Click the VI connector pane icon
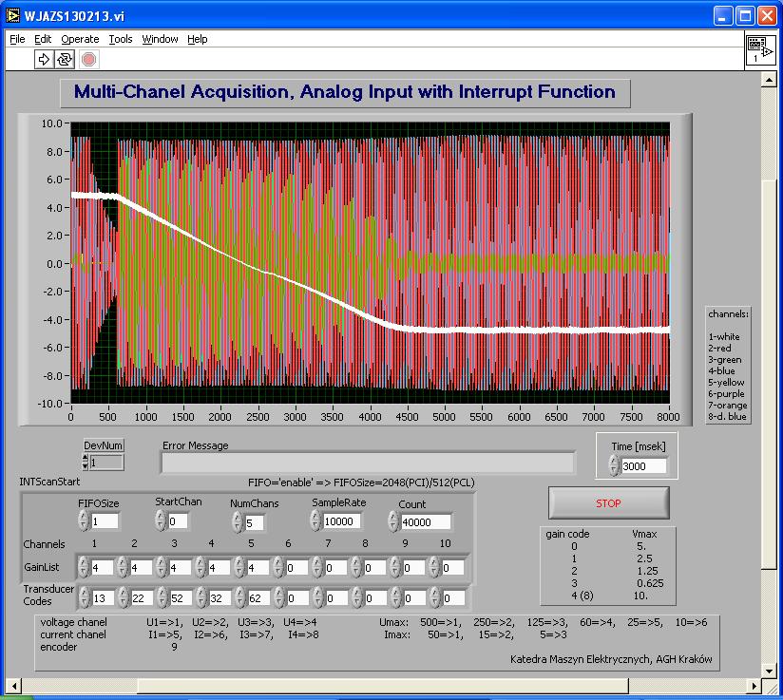The width and height of the screenshot is (783, 700). coord(760,49)
